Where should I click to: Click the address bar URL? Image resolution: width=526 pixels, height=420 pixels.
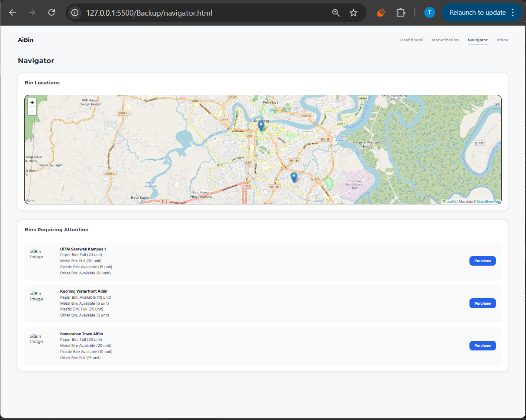[x=149, y=13]
